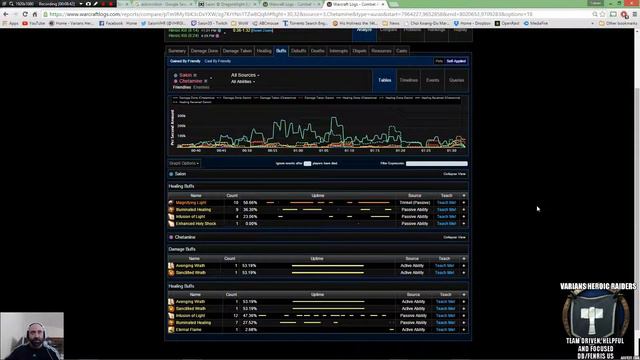640x360 pixels.
Task: Expand Eternal Flame row plus icon
Action: coord(464,329)
